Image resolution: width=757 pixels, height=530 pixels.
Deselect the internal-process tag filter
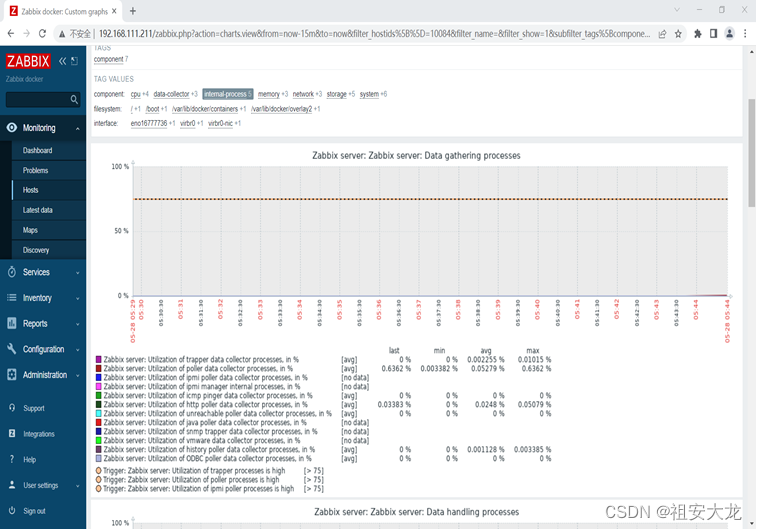point(227,94)
